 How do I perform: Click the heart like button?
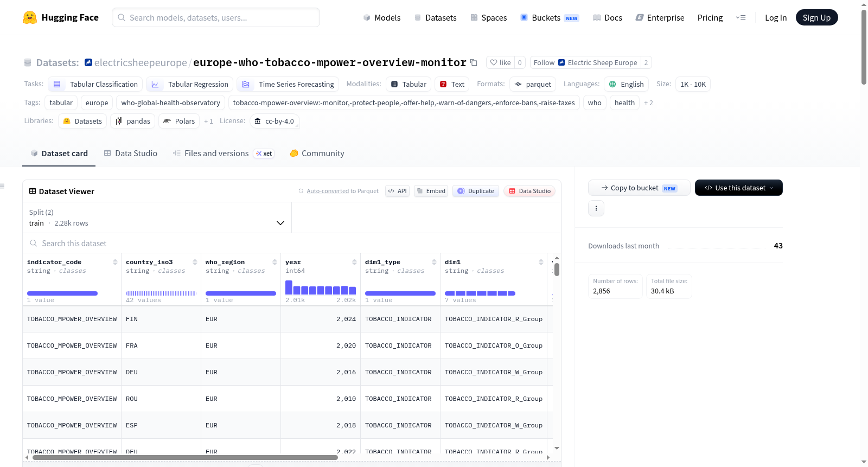(x=500, y=62)
